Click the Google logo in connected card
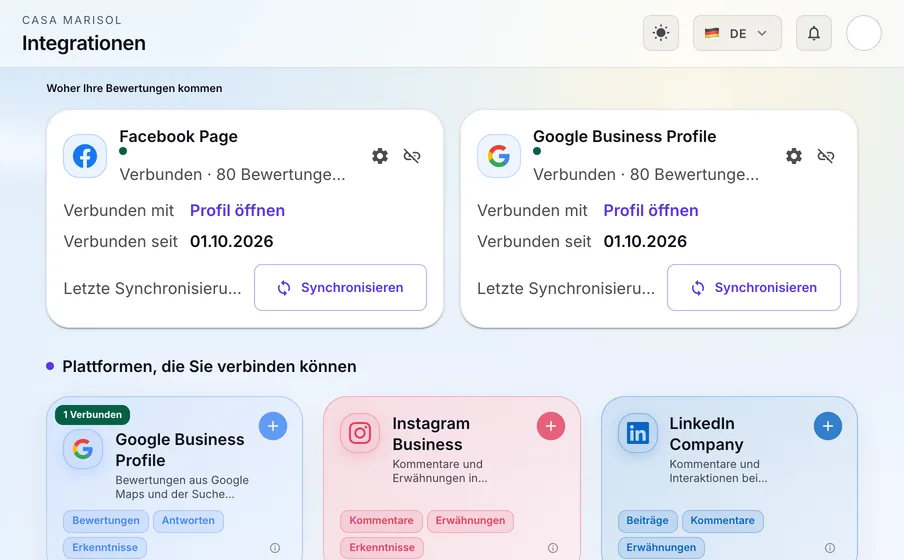 [499, 156]
